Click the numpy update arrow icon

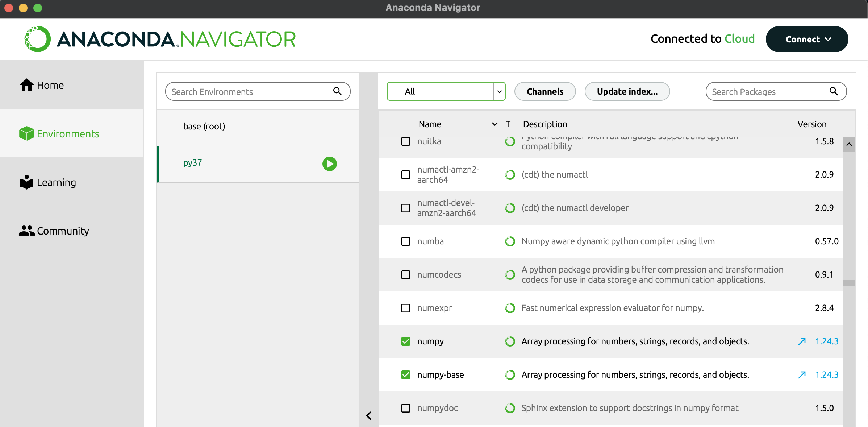802,341
